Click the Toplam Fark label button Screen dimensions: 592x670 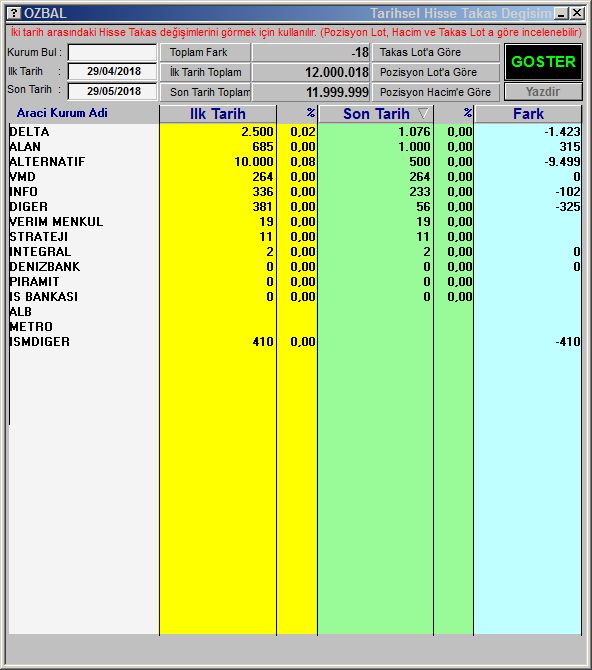[205, 52]
